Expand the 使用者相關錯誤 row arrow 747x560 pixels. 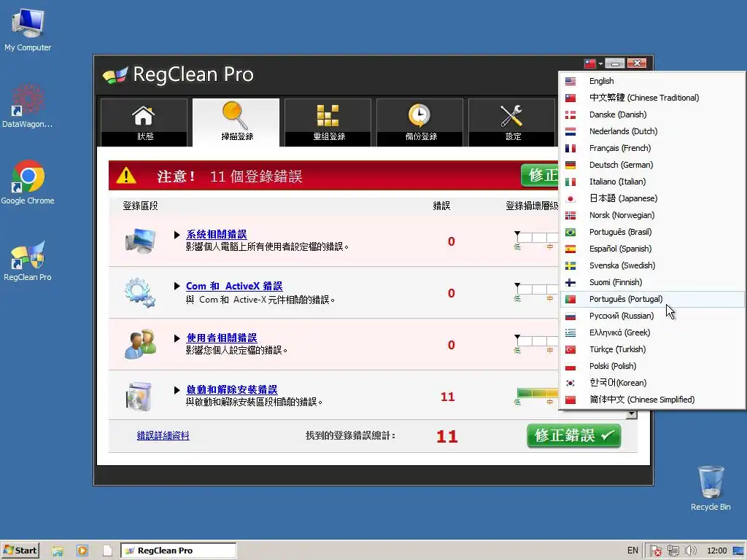(177, 338)
